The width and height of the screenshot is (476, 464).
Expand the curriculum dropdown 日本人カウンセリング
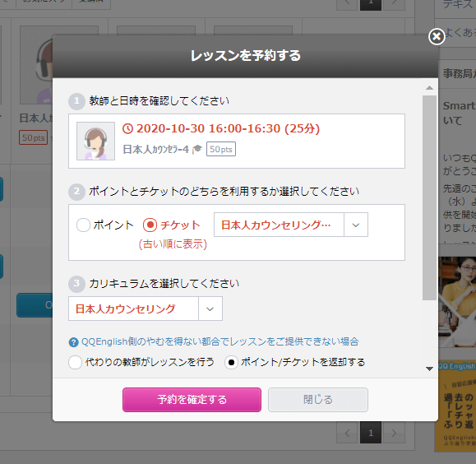(146, 309)
